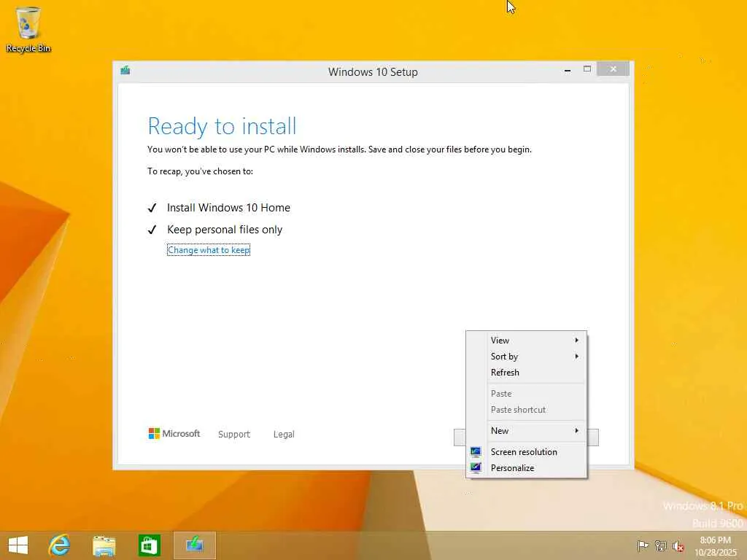Screen dimensions: 747x560
Task: Launch Internet Explorer from the taskbar
Action: click(60, 545)
